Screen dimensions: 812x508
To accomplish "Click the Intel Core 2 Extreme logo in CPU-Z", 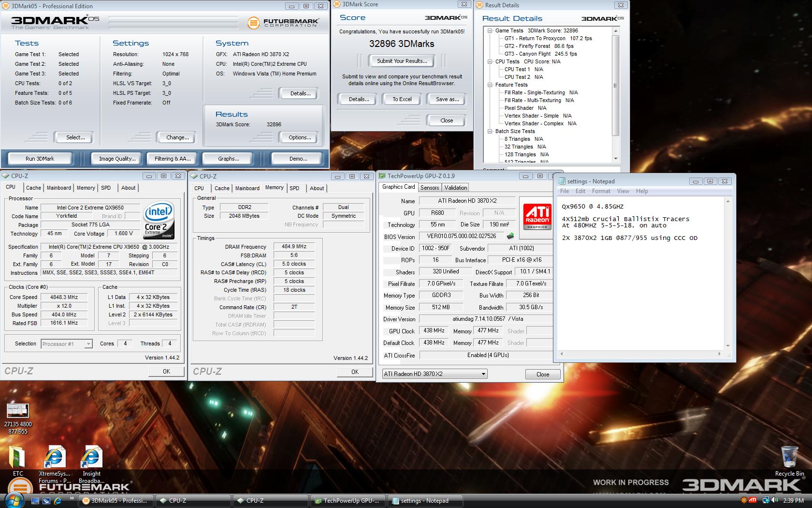I will pos(159,221).
